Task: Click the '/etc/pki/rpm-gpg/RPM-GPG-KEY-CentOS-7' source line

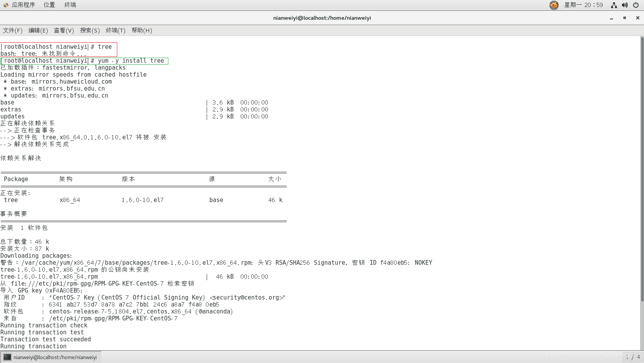Action: coord(113,318)
